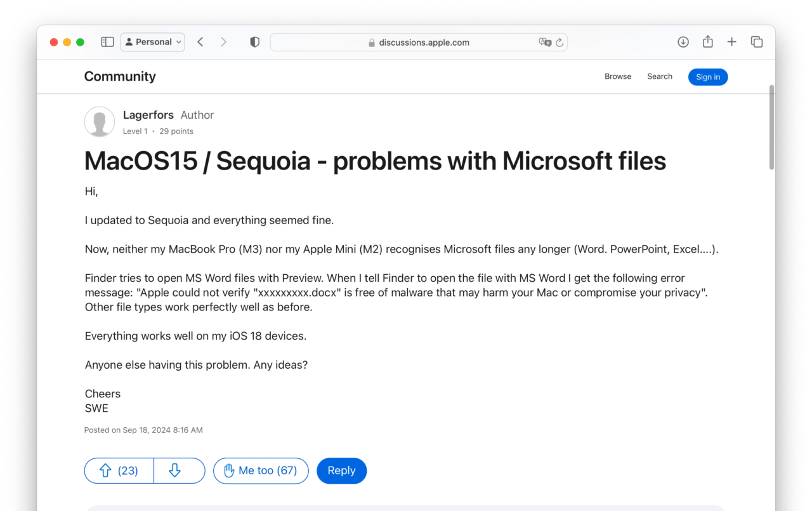Viewport: 812px width, 511px height.
Task: Click the page vertical scrollbar
Action: pos(771,128)
